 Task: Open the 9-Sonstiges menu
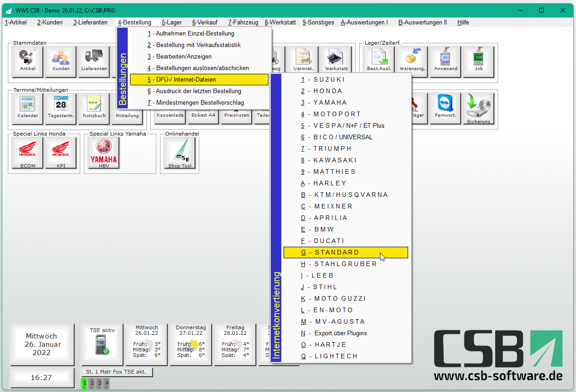click(318, 22)
